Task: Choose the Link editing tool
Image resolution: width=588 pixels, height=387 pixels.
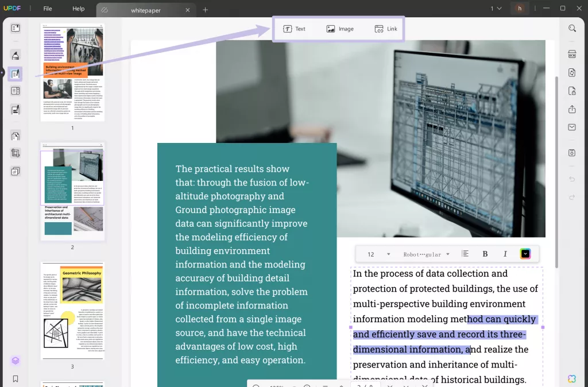Action: point(386,29)
